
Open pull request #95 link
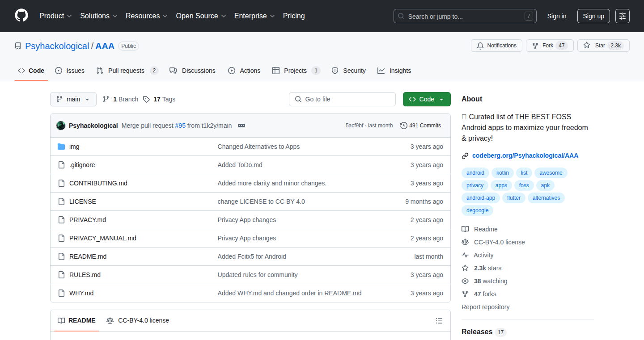180,126
